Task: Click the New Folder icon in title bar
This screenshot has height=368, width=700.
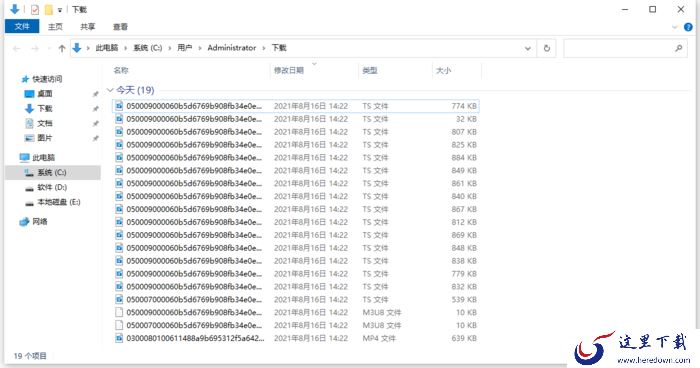Action: tap(49, 9)
